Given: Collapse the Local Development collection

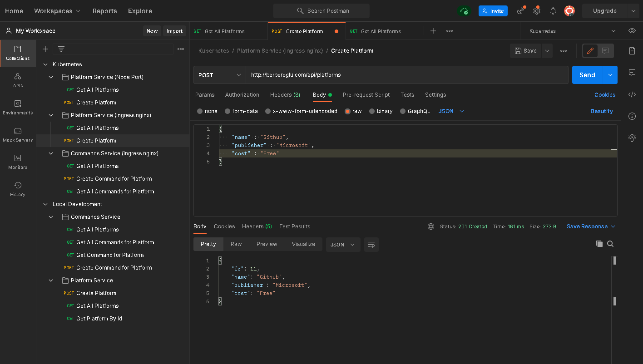Looking at the screenshot, I should (45, 204).
